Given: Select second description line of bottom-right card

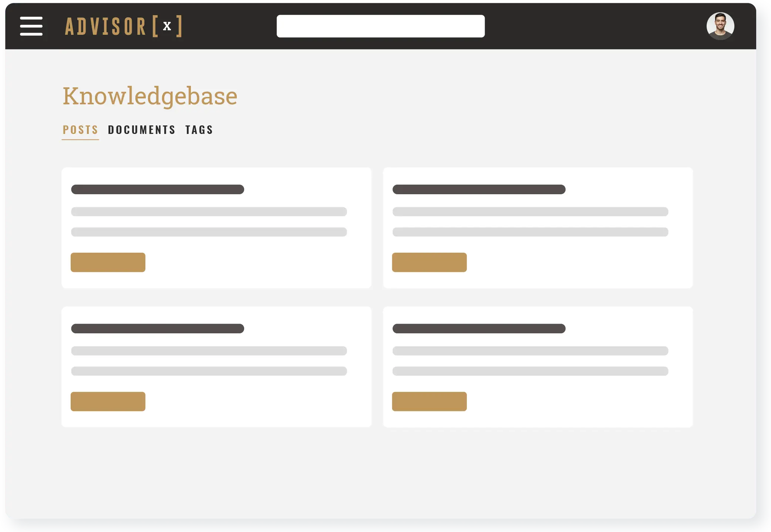Looking at the screenshot, I should (530, 371).
